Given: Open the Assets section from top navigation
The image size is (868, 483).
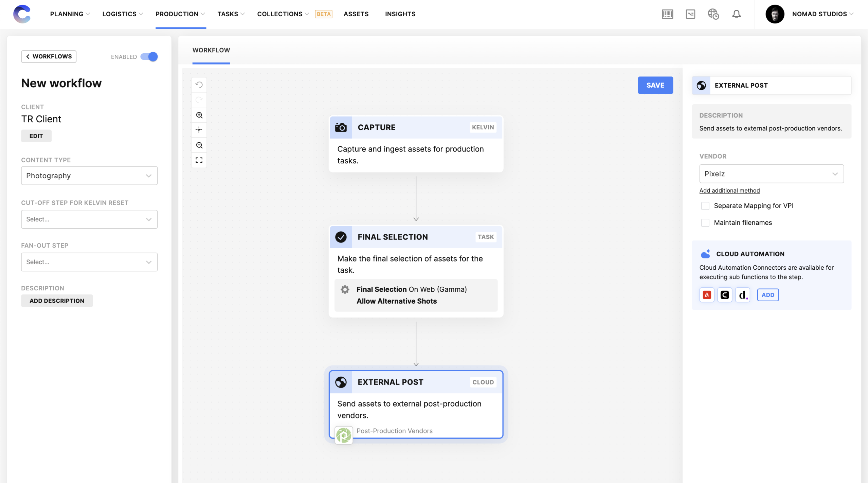Looking at the screenshot, I should click(x=356, y=14).
